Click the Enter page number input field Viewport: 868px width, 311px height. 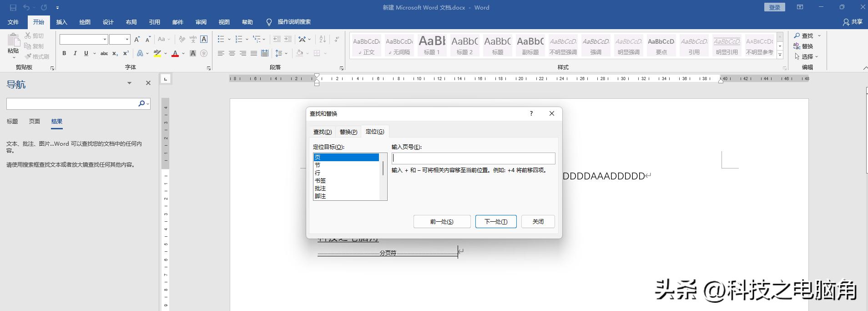point(474,158)
